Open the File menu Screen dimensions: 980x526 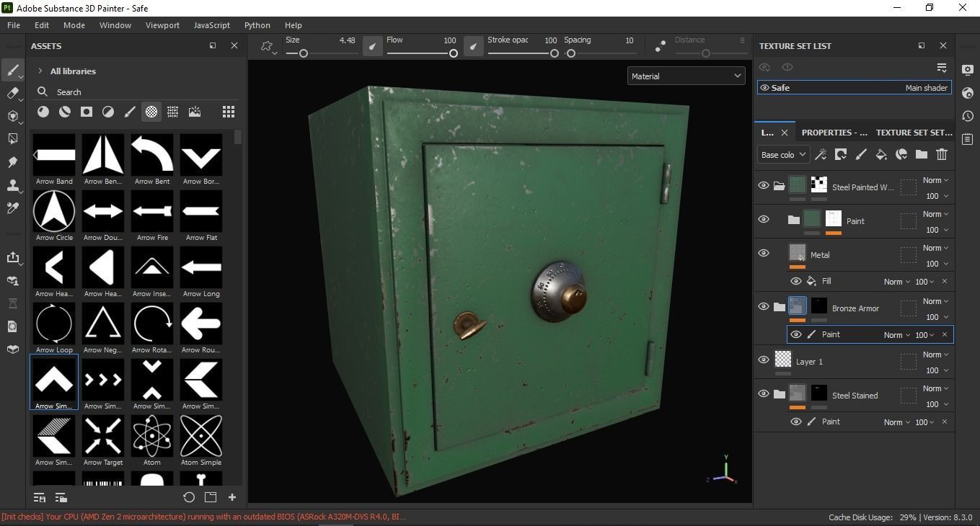[x=14, y=24]
